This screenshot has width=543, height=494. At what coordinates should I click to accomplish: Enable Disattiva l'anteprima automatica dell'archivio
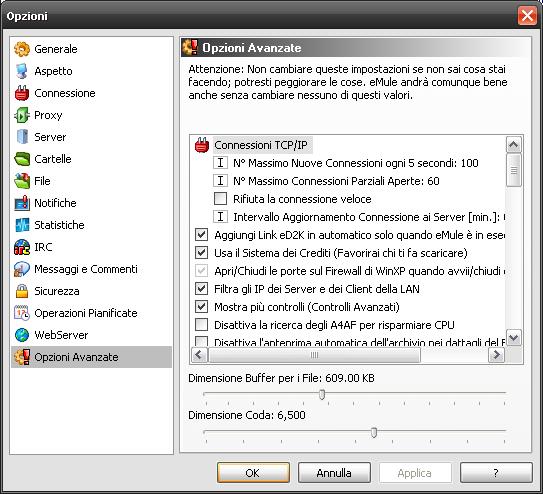[x=202, y=341]
